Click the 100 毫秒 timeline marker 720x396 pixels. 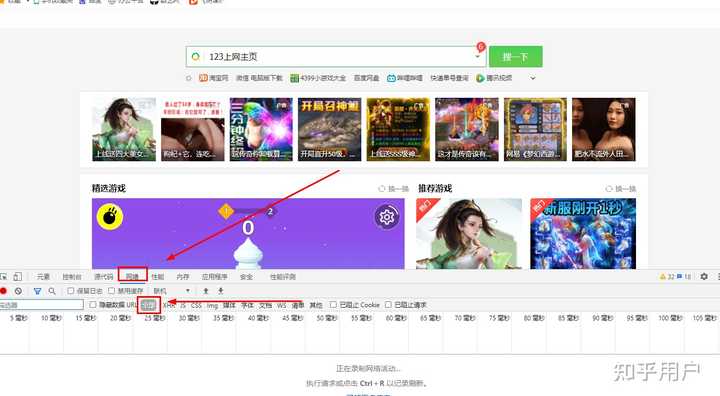(x=670, y=318)
